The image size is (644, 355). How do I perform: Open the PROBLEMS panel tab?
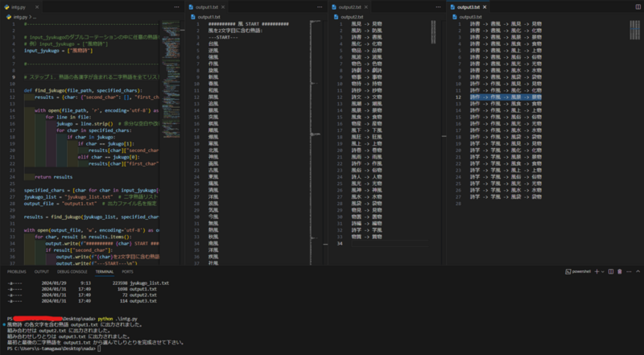[x=17, y=271]
